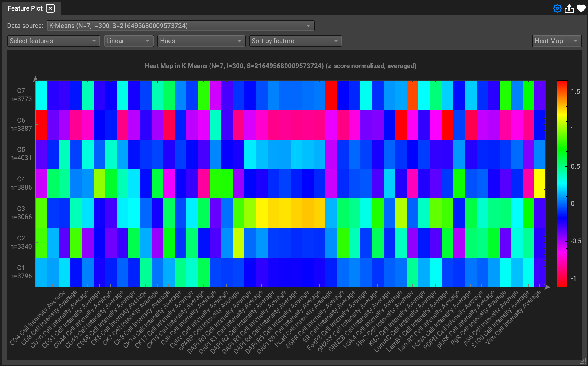Click the CD4 Cell Intensity Average axis label
Viewport: 588px width, 366px height.
click(x=37, y=318)
